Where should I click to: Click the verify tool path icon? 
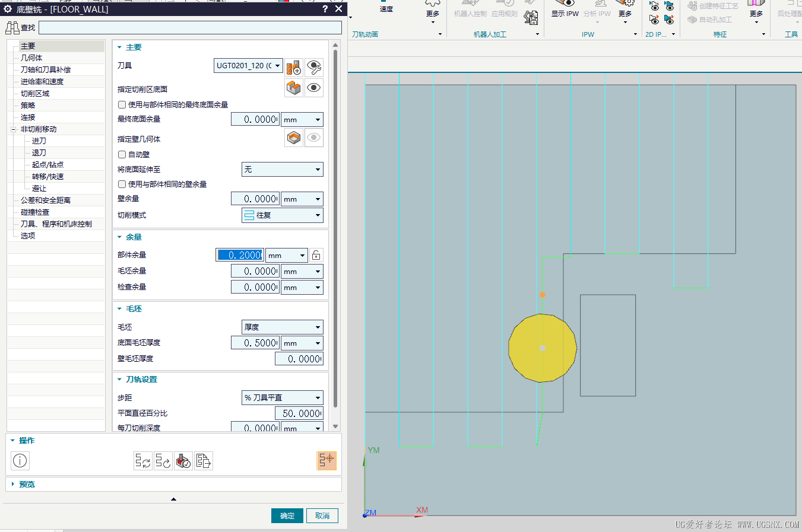pyautogui.click(x=183, y=461)
